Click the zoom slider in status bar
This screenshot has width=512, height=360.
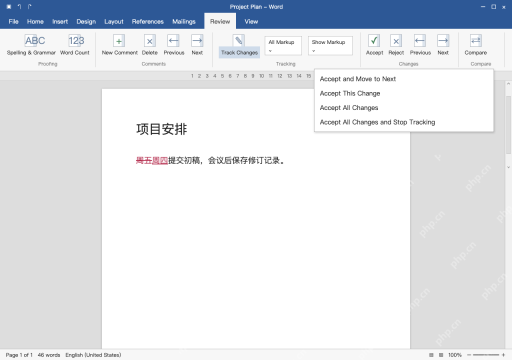[486, 355]
